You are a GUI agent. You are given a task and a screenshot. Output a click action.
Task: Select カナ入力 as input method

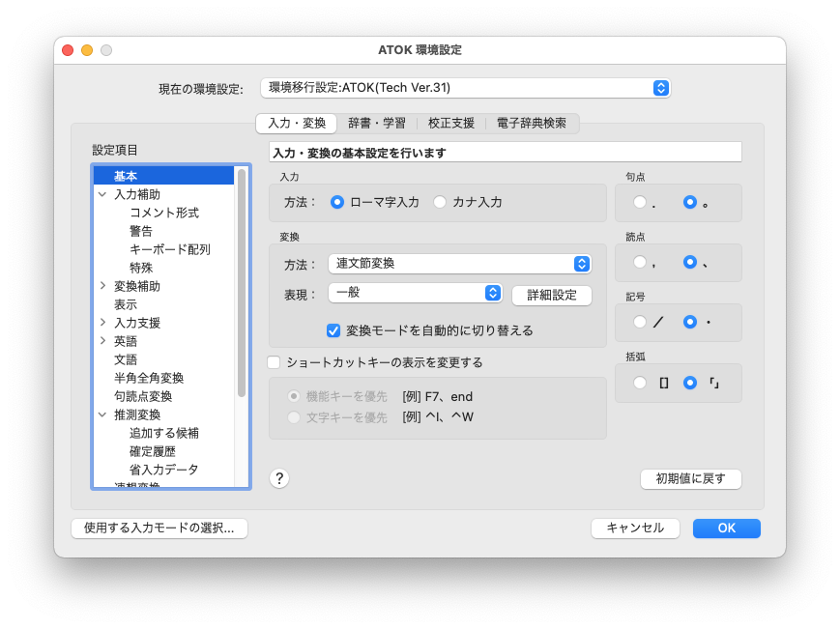(440, 202)
